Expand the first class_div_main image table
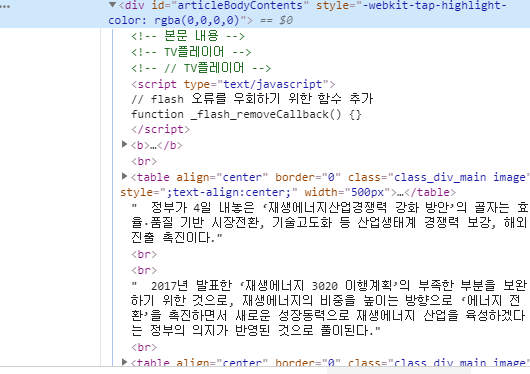 (124, 176)
